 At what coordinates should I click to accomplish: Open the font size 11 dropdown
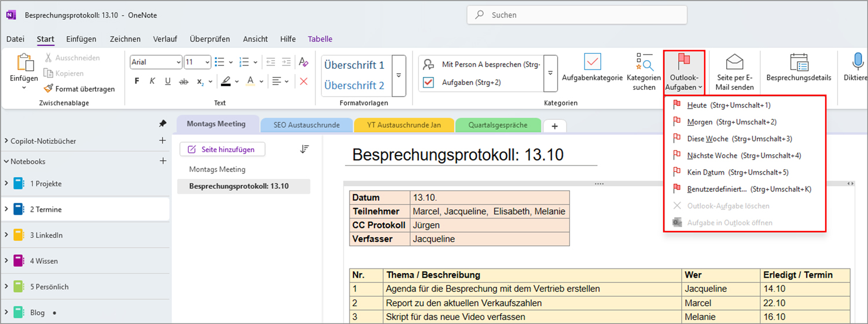pos(207,62)
